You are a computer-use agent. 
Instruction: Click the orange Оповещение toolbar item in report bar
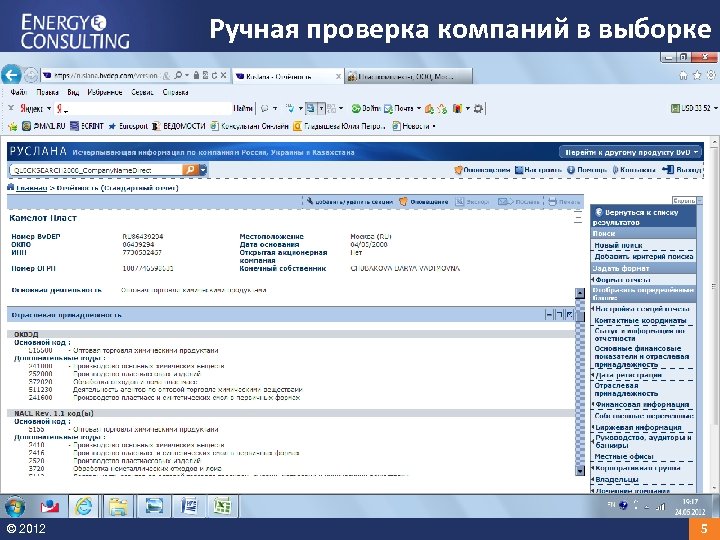423,202
